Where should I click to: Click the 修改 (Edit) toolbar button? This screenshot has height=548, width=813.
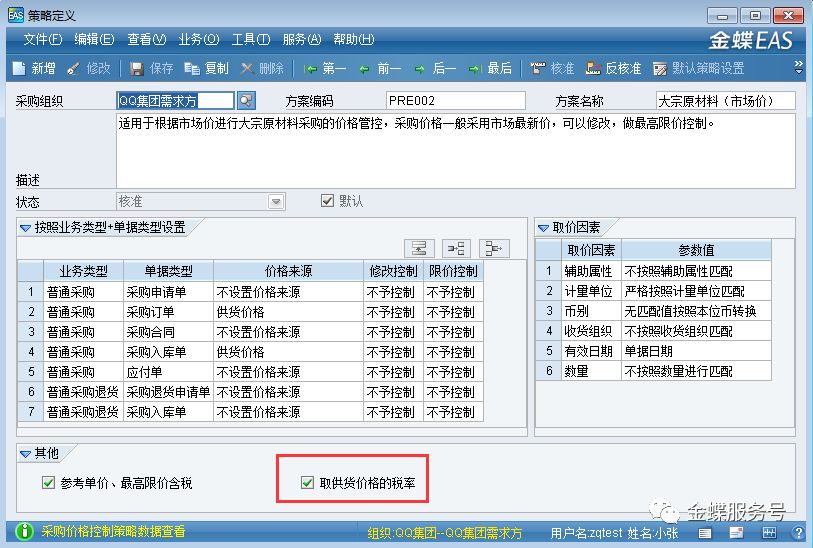[89, 68]
